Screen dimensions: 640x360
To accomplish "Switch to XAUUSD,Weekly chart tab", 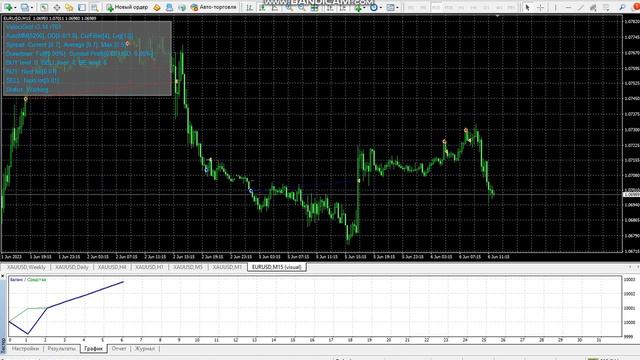I will click(26, 267).
